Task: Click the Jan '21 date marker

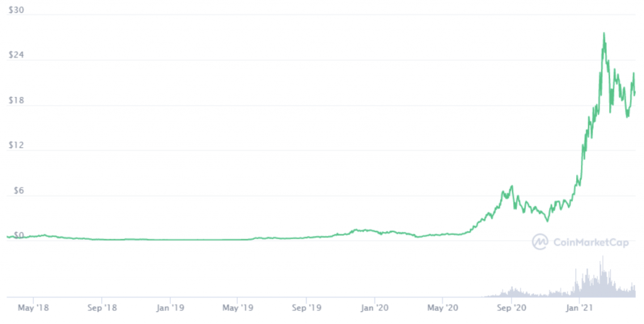Action: pos(579,308)
